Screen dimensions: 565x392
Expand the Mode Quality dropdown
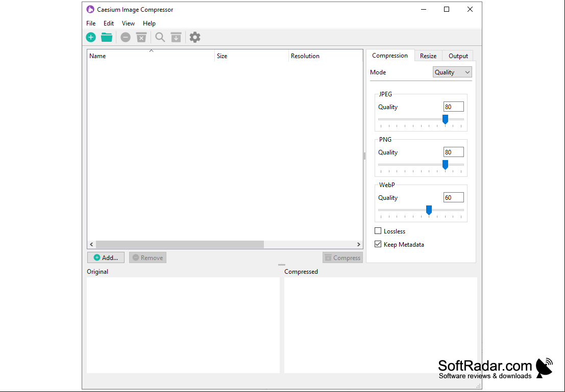coord(452,72)
